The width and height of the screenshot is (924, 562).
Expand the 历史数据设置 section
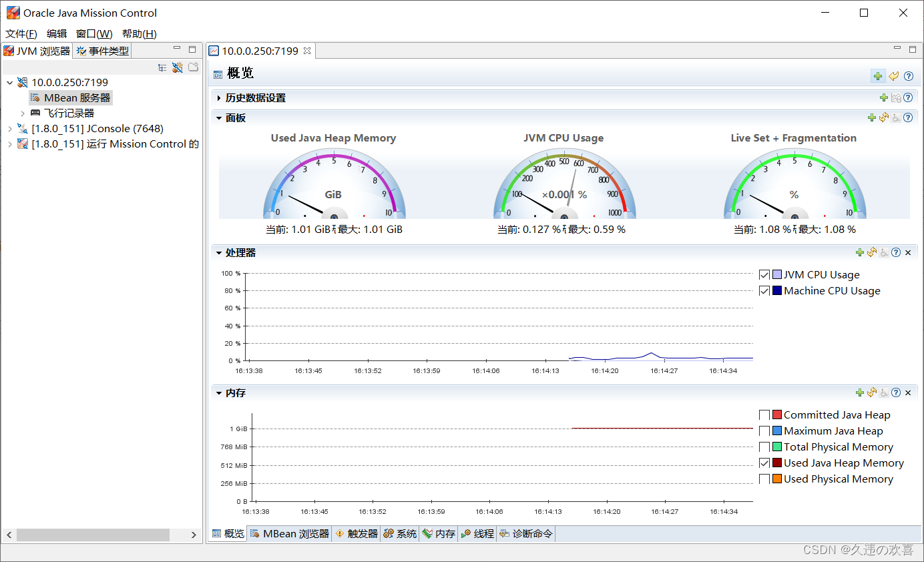point(219,98)
